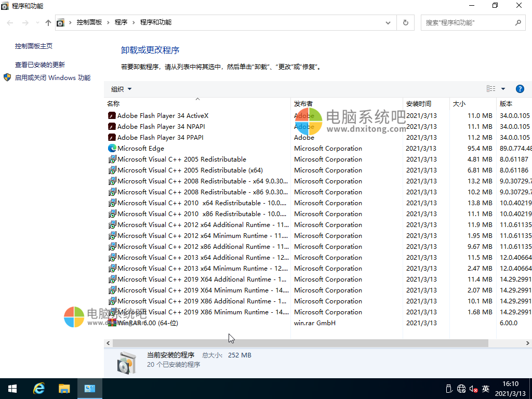This screenshot has height=399, width=532.
Task: Click the magnifier icon in search box
Action: click(x=517, y=23)
